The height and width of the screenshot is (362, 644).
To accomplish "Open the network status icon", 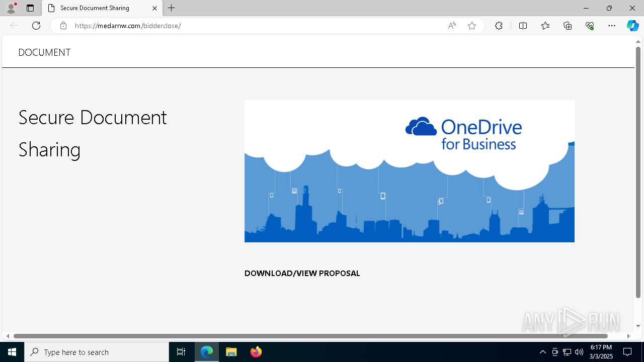I will pos(567,352).
